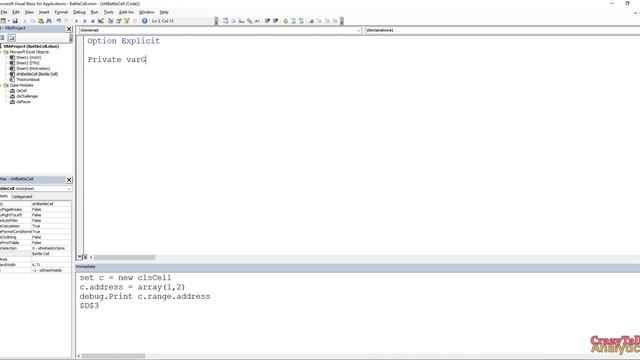Image resolution: width=640 pixels, height=360 pixels.
Task: Click the '$D$3' output line
Action: pyautogui.click(x=89, y=306)
